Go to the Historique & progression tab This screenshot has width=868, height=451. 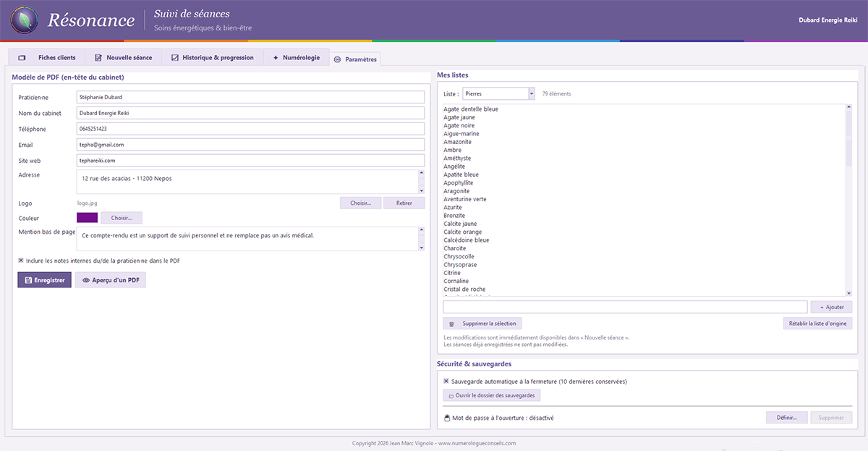pos(213,58)
